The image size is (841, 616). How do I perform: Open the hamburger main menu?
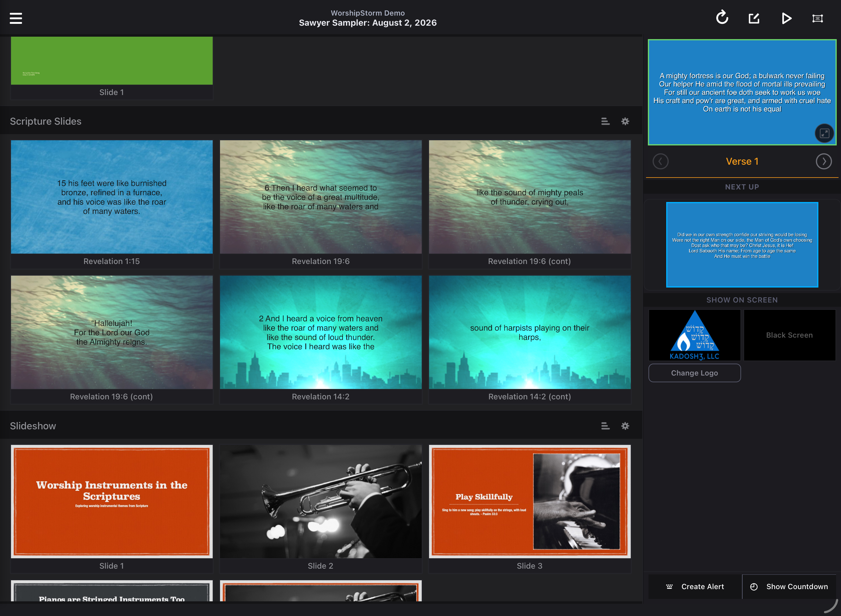point(16,18)
